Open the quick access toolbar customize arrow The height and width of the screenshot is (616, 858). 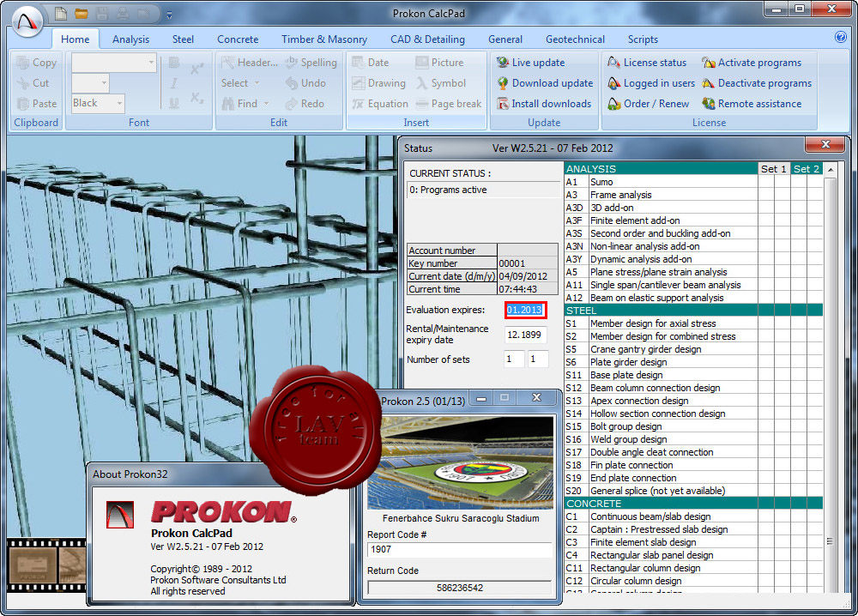[169, 15]
